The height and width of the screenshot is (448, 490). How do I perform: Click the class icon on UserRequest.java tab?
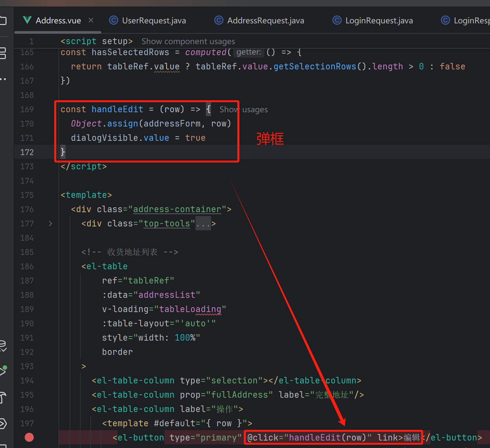(113, 20)
